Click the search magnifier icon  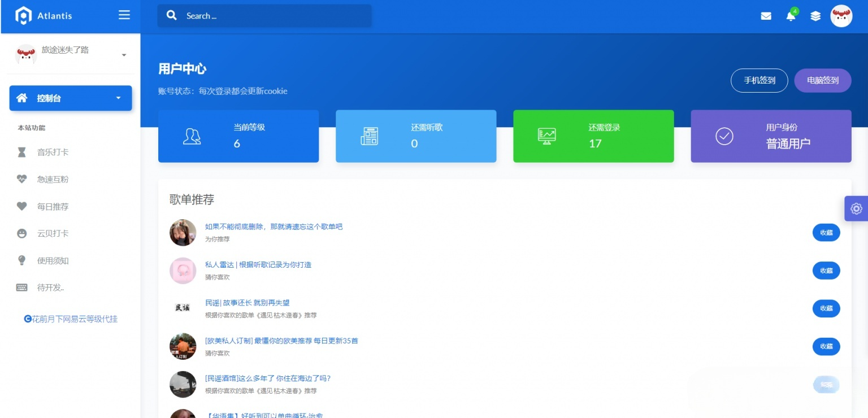(x=172, y=15)
